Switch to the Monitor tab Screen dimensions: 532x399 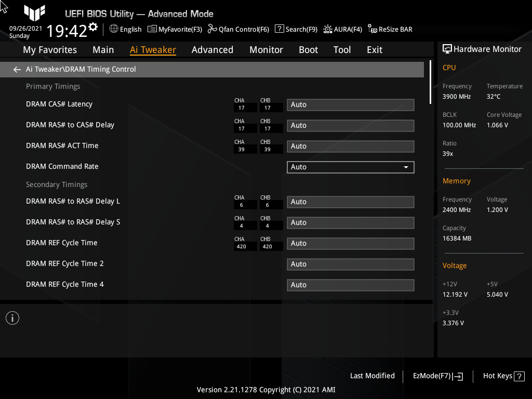click(266, 49)
